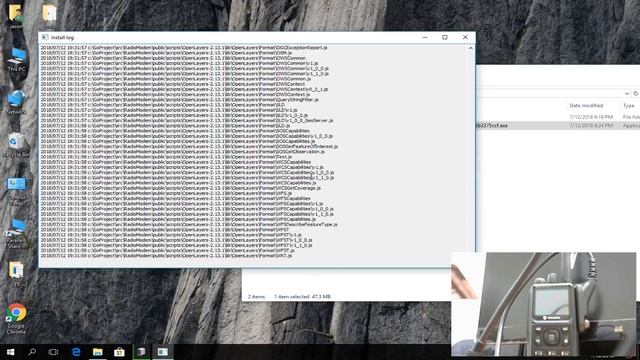Click the OGCExceptionReport.js log line
Viewport: 640px width, 360px height.
(184, 48)
